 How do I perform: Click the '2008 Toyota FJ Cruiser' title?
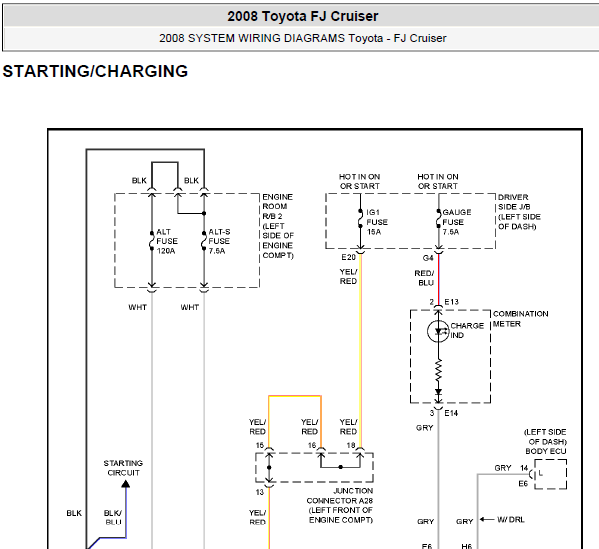(303, 16)
